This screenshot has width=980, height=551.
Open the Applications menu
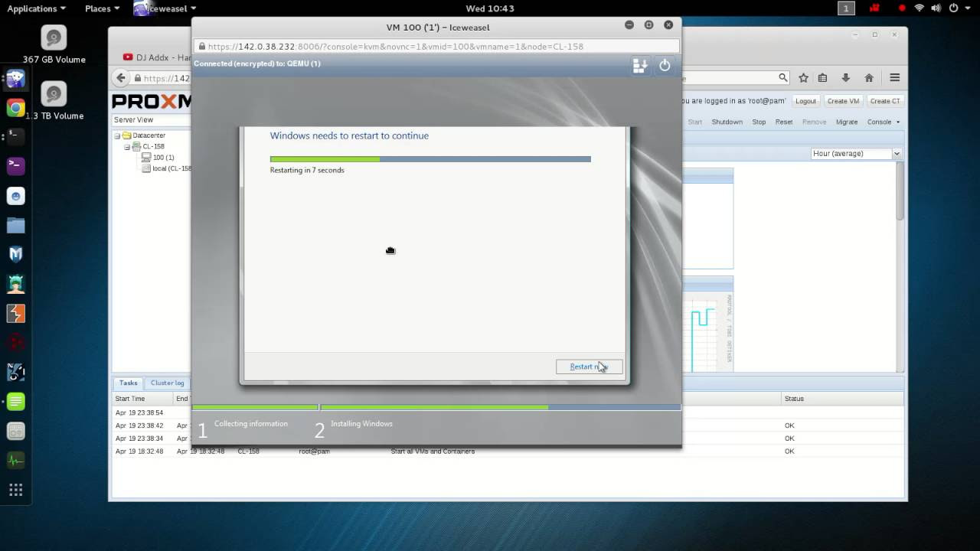[36, 8]
